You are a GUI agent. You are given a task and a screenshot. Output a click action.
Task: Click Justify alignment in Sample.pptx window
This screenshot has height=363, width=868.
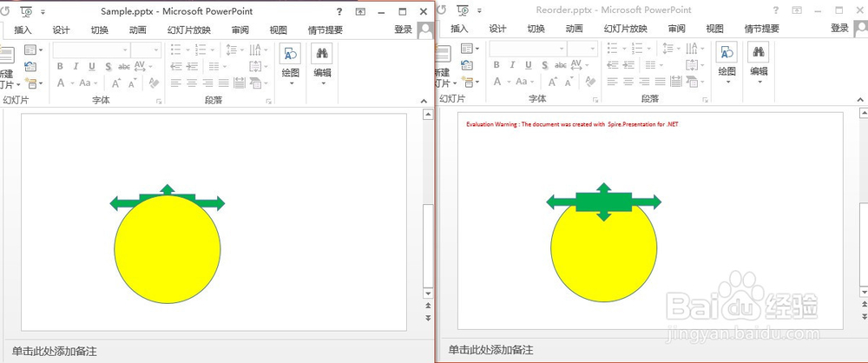click(x=224, y=83)
